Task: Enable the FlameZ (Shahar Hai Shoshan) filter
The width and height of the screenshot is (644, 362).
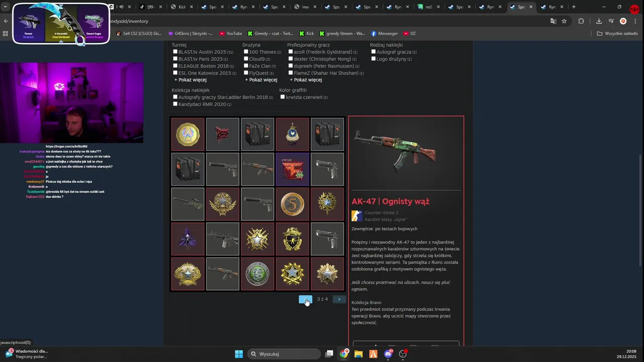Action: coord(291,73)
